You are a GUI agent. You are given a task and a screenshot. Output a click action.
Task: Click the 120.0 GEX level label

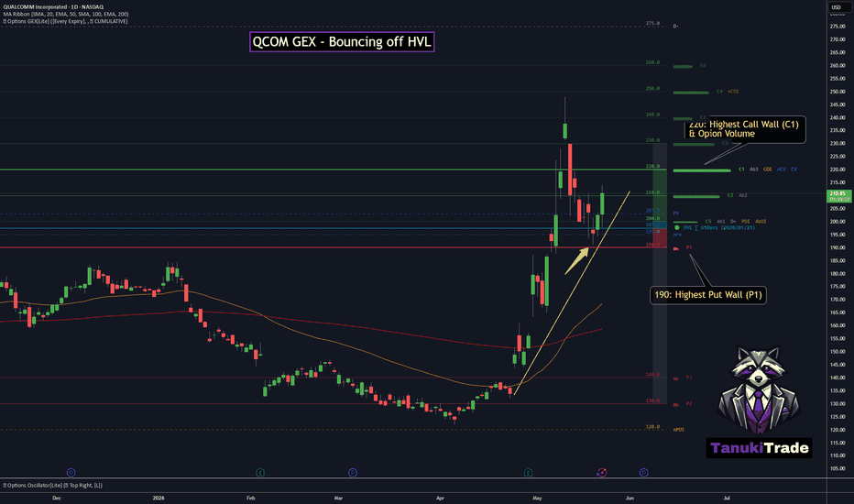click(x=652, y=427)
